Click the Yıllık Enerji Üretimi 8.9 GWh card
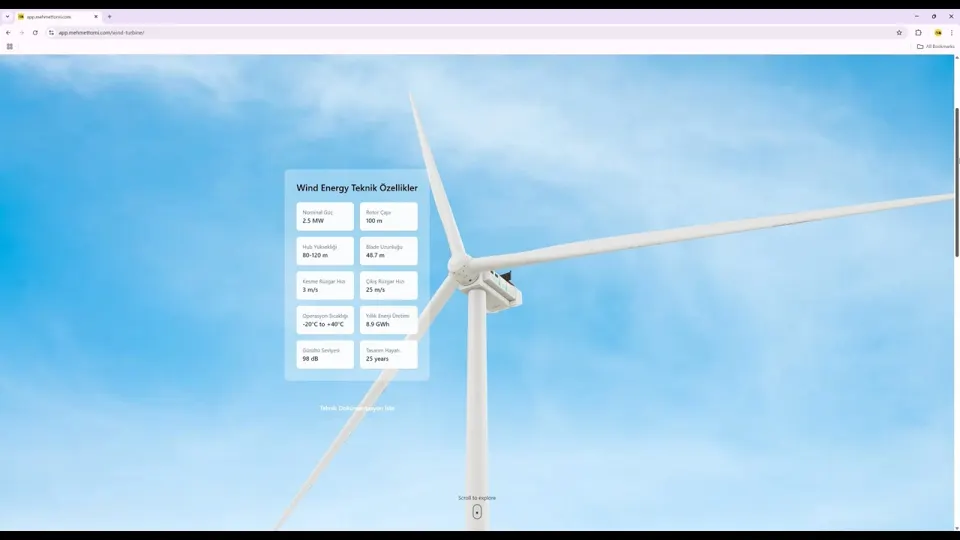 pos(389,320)
